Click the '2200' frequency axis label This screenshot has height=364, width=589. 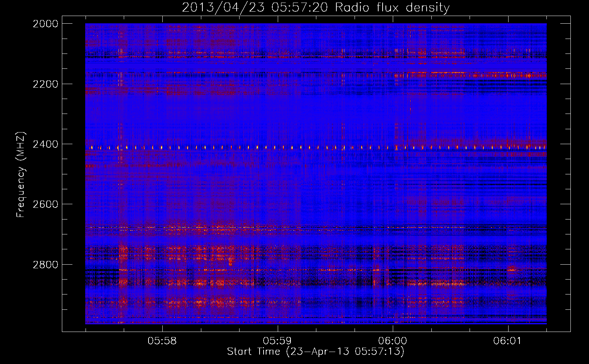pos(45,84)
